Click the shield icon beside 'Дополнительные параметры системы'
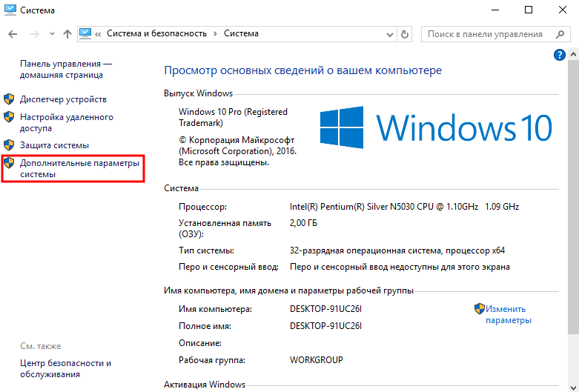This screenshot has height=392, width=579. [x=9, y=163]
